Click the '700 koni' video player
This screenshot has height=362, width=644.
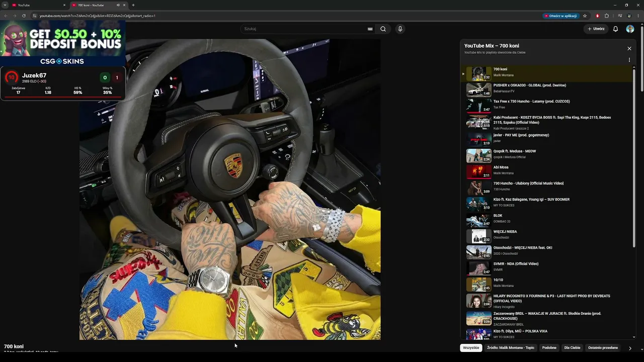click(x=230, y=189)
